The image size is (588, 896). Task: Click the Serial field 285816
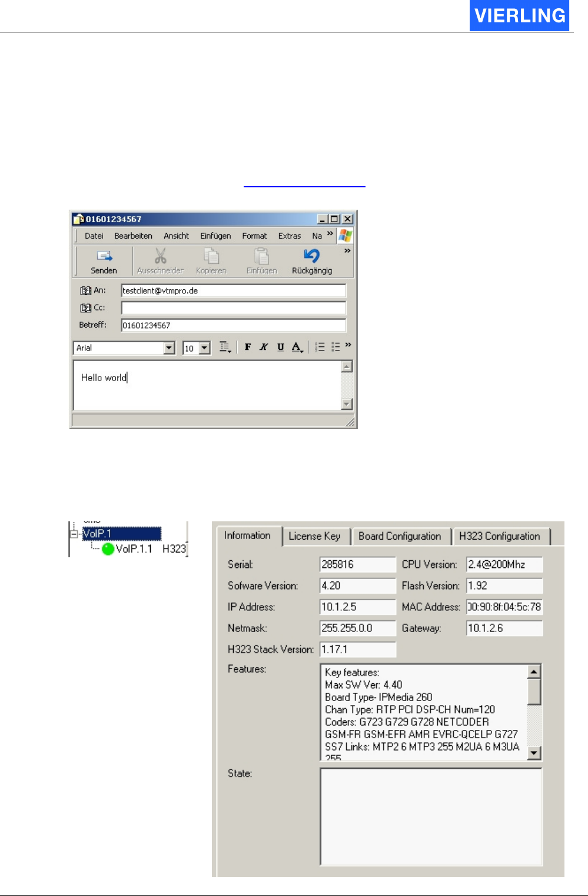click(x=358, y=564)
